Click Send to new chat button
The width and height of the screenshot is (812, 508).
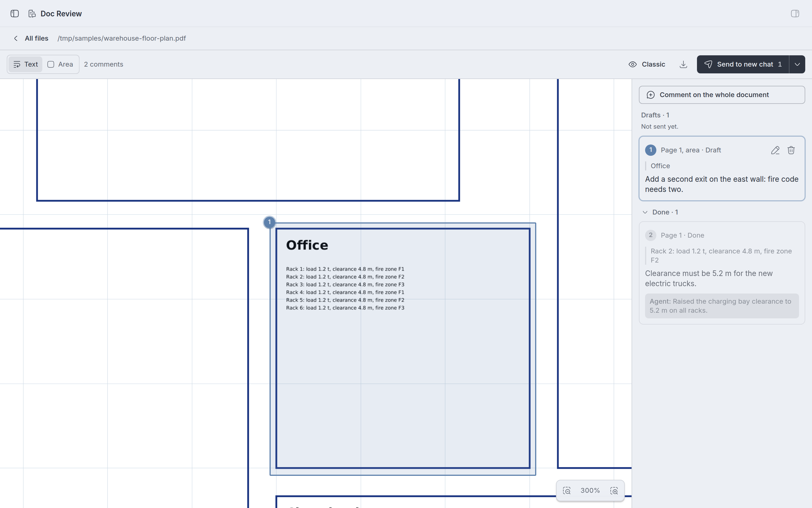(743, 64)
